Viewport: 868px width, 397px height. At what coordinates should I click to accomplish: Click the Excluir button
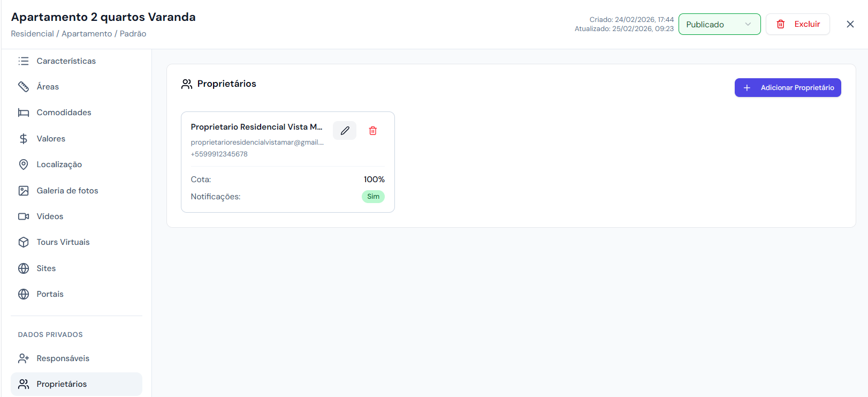pyautogui.click(x=797, y=24)
